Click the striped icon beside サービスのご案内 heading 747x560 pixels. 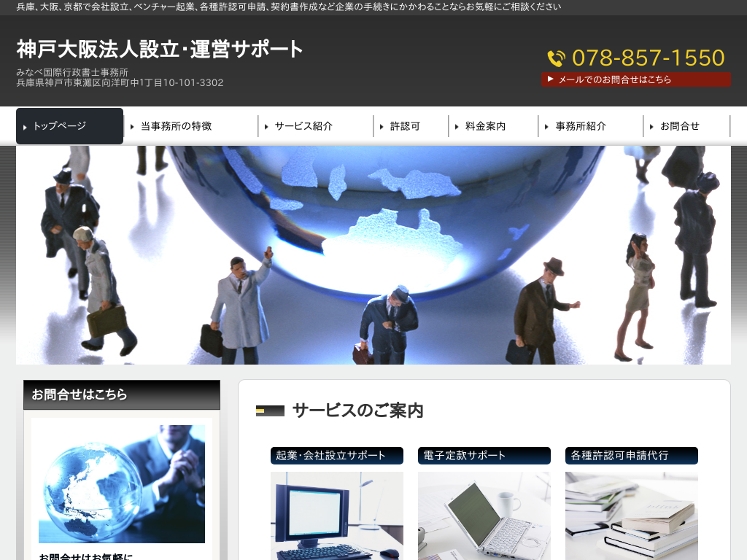point(270,411)
